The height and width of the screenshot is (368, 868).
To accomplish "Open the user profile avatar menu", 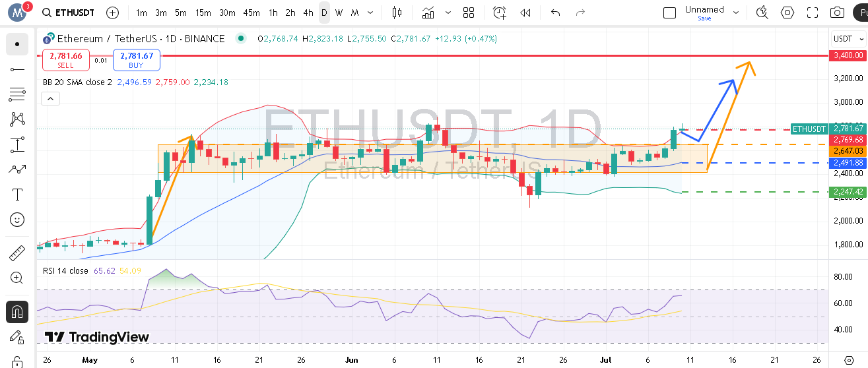I will [18, 12].
